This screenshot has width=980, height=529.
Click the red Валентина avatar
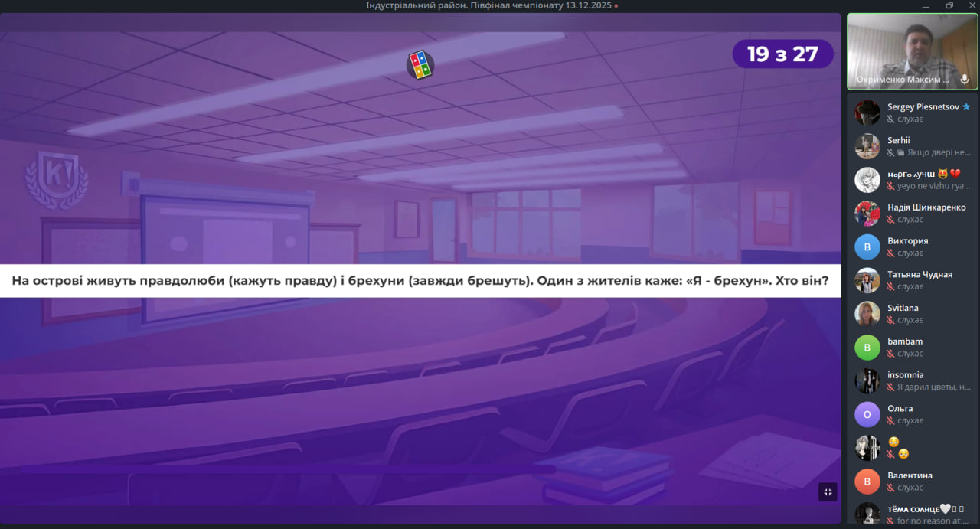click(x=867, y=481)
